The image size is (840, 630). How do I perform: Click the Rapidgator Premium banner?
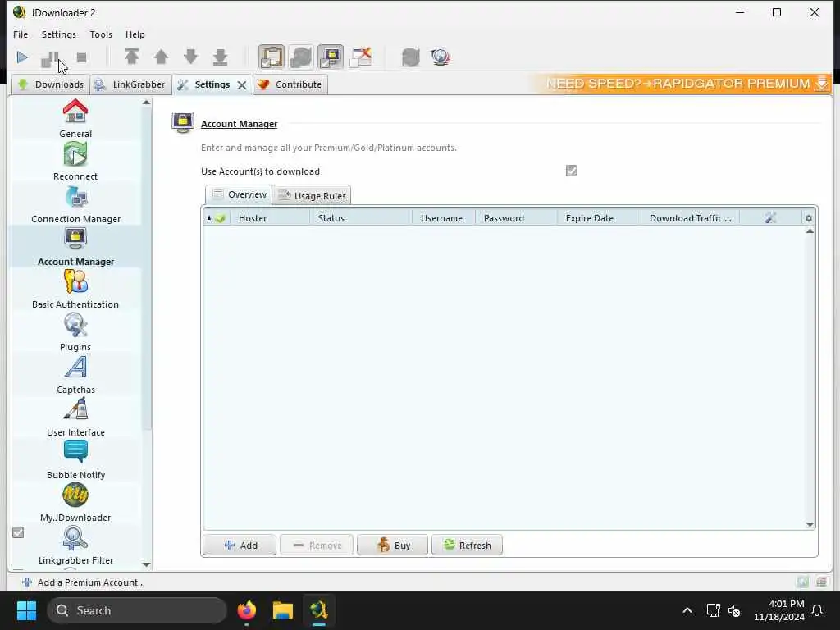[682, 84]
